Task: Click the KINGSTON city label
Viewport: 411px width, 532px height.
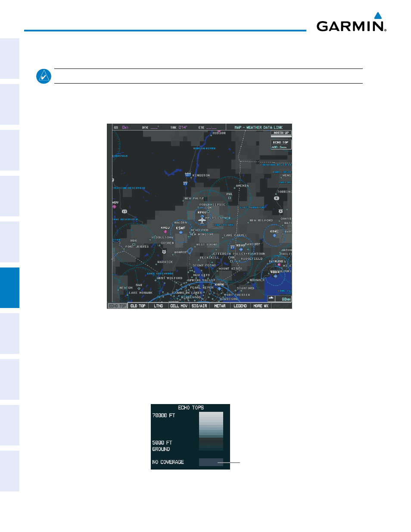Action: click(201, 175)
